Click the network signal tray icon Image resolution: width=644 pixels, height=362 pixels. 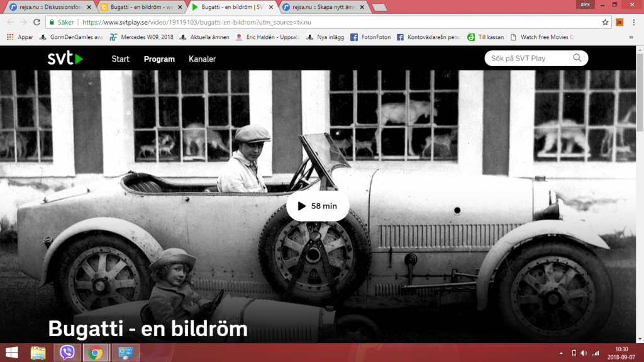point(595,353)
